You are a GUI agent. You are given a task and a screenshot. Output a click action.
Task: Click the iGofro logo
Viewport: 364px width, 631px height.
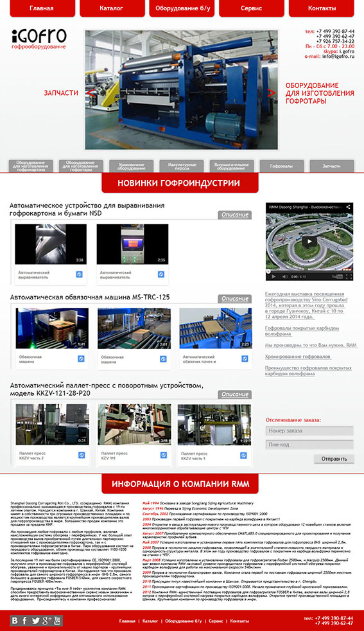pyautogui.click(x=39, y=39)
